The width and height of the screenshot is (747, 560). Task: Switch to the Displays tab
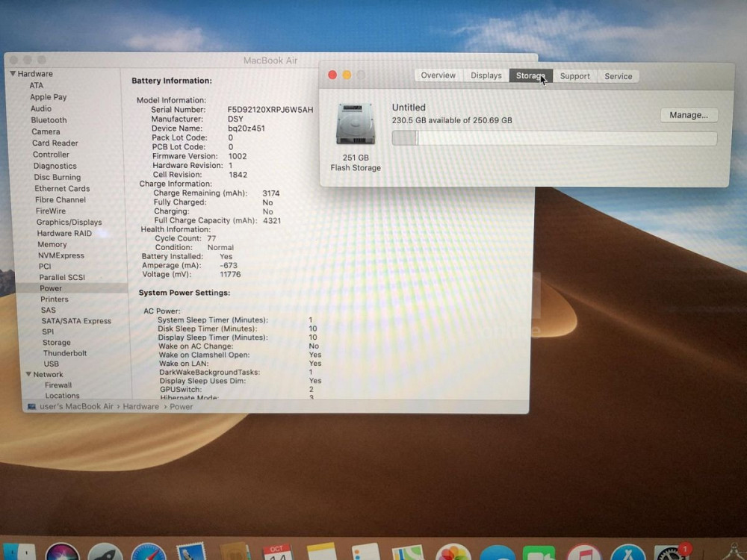486,75
